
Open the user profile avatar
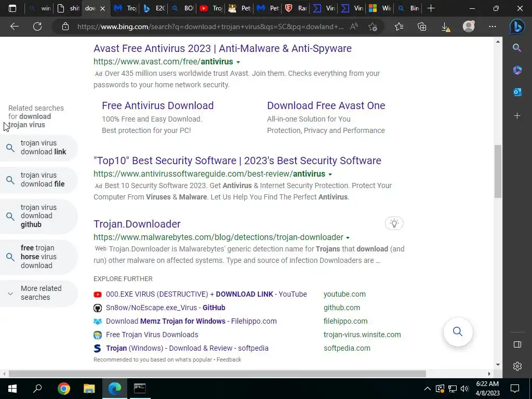469,26
